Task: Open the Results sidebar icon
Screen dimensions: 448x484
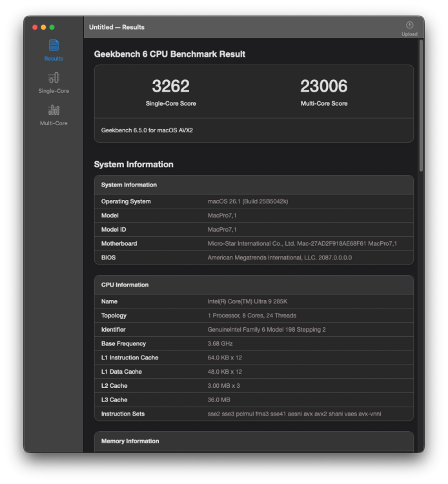Action: pos(54,45)
